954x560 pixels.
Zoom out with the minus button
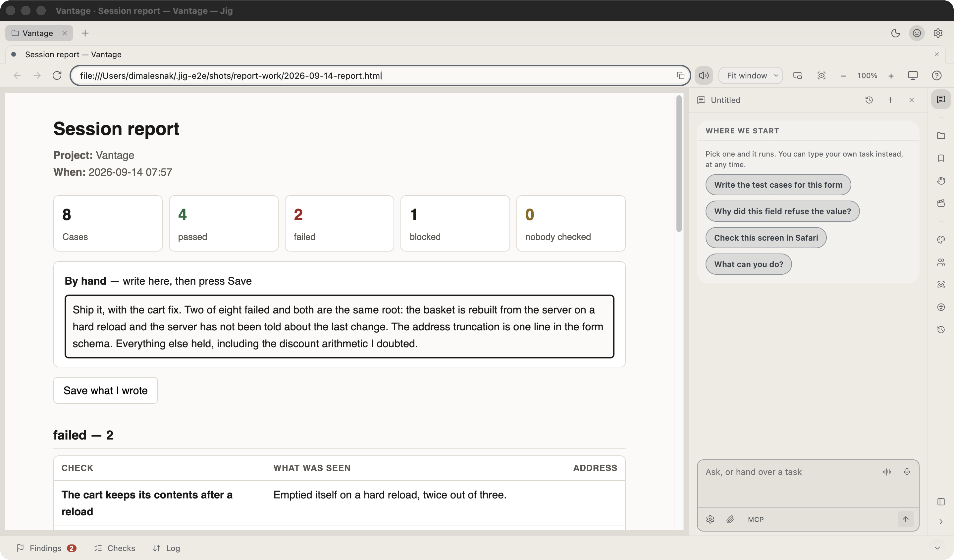843,76
